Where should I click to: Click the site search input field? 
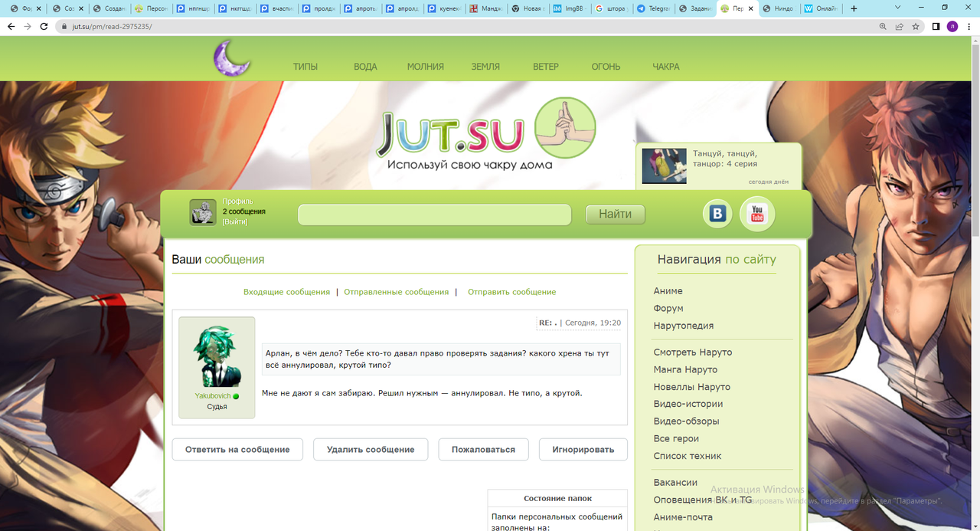[x=434, y=215]
